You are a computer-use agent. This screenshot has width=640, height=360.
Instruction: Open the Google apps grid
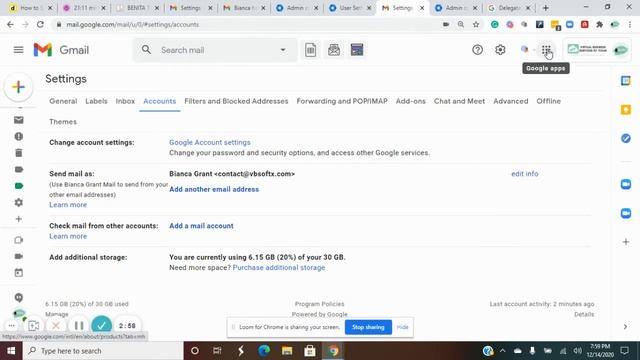tap(546, 50)
